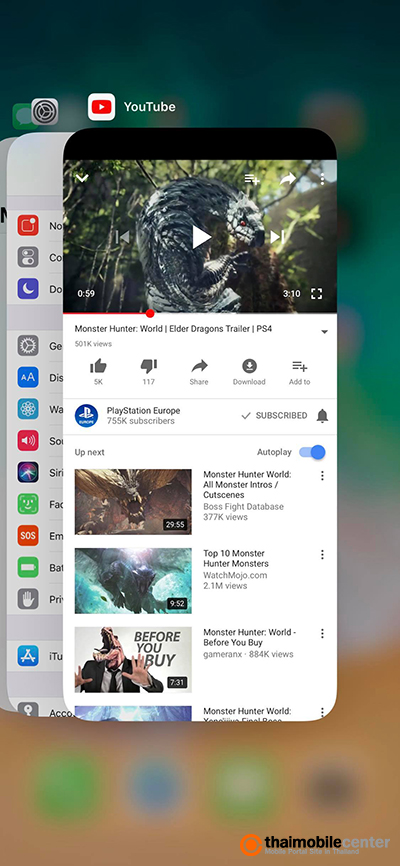Tap the Battery icon in Settings window
The width and height of the screenshot is (400, 866).
[x=28, y=567]
